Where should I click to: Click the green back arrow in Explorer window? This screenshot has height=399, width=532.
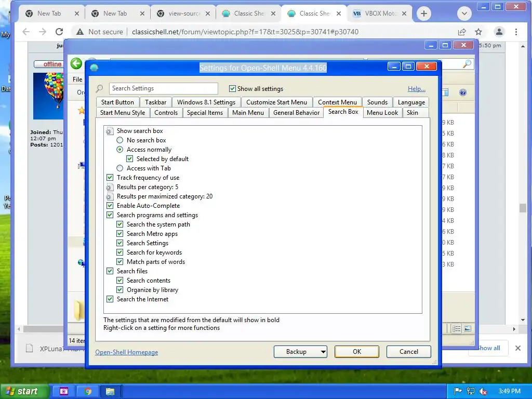click(76, 63)
